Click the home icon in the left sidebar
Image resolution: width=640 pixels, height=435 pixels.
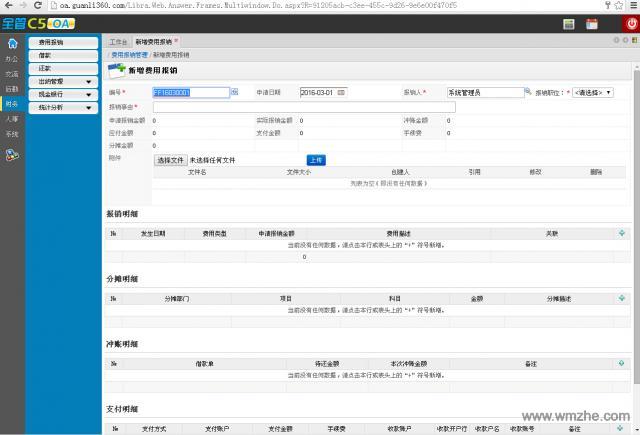[12, 44]
